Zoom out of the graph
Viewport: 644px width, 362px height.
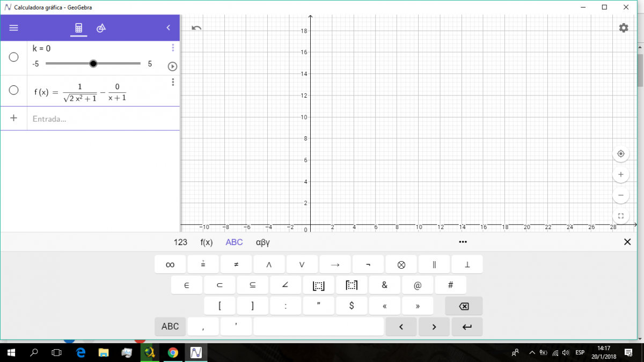tap(620, 195)
